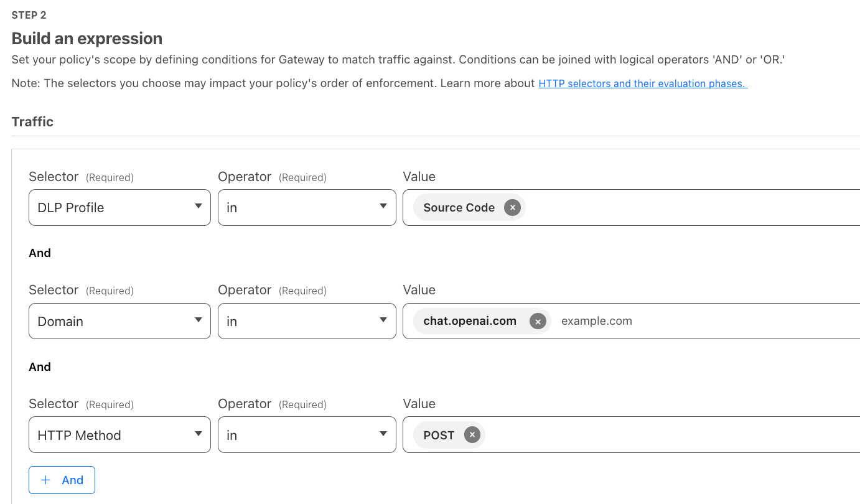Select the Source Code chip label

(459, 208)
